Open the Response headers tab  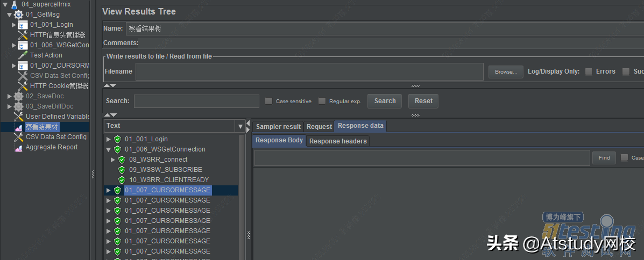coord(338,141)
